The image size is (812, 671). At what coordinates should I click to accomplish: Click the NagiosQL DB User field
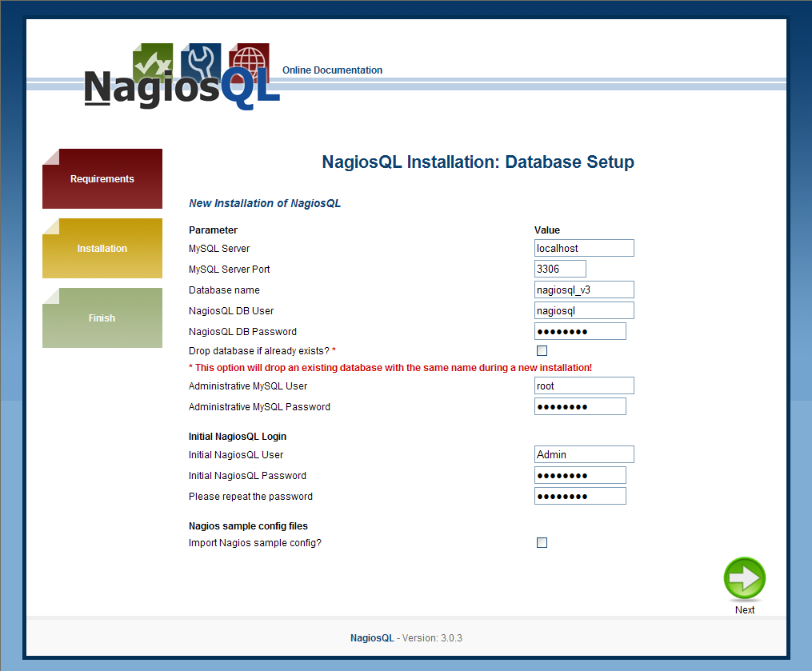584,310
